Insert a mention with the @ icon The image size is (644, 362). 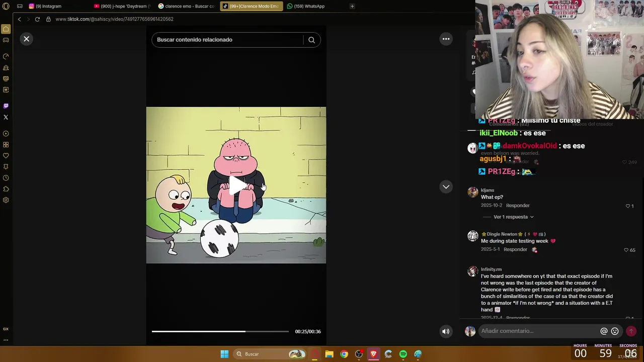[x=604, y=331]
